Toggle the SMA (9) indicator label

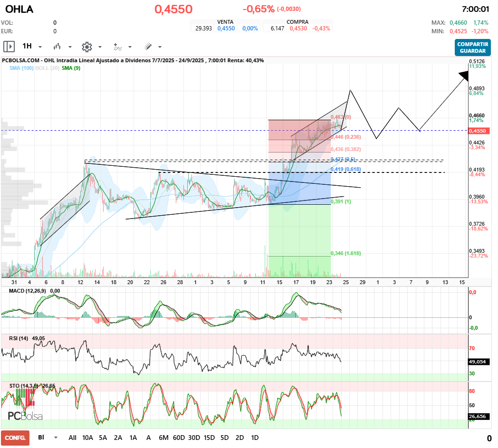tap(71, 68)
